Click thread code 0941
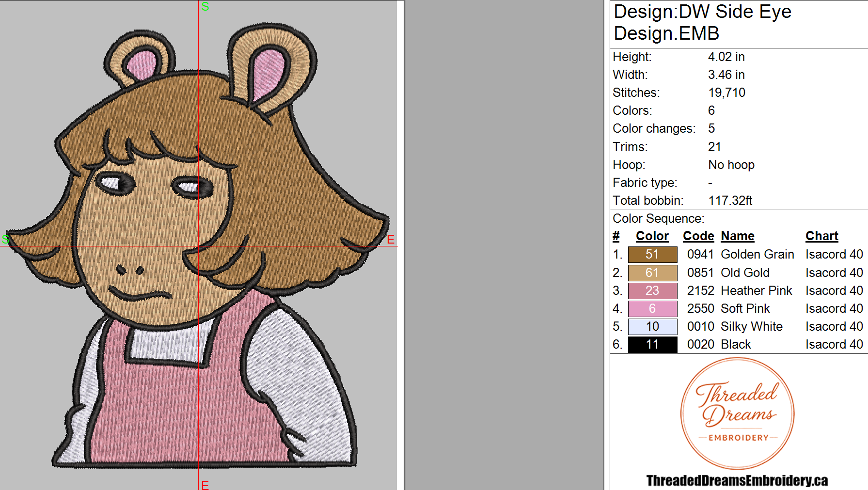This screenshot has width=868, height=490. (700, 254)
